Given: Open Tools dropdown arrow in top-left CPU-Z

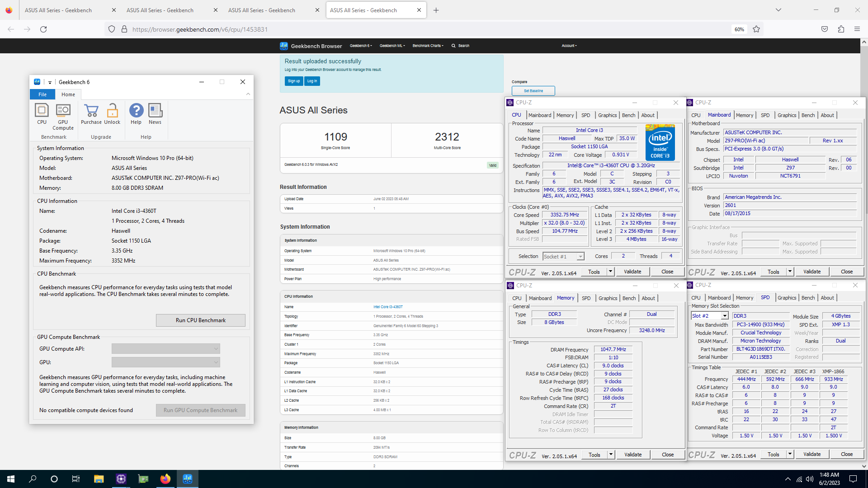Looking at the screenshot, I should [x=610, y=272].
